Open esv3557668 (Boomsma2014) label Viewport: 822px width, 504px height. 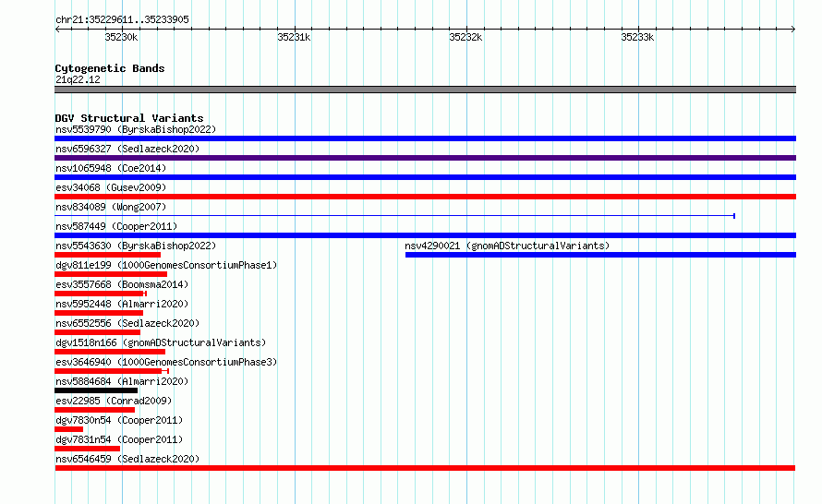coord(122,284)
